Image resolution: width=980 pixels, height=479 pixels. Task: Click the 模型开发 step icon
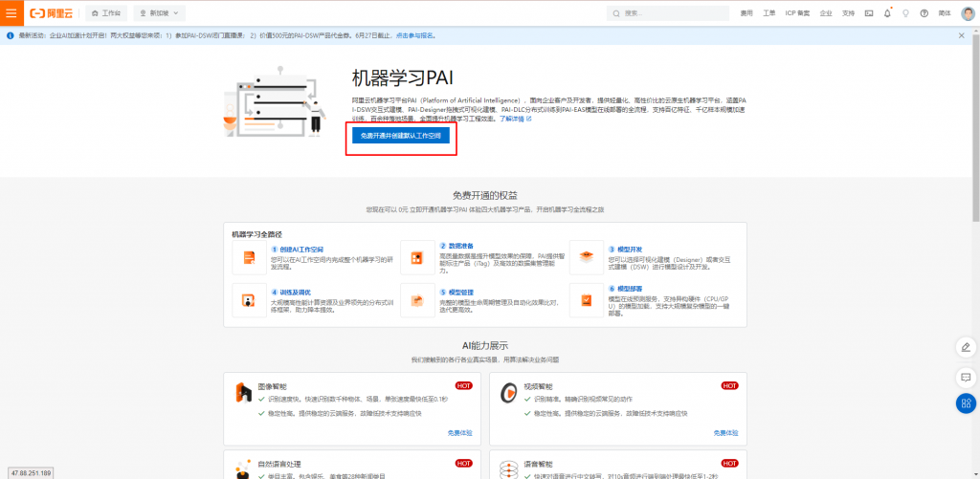[x=587, y=257]
